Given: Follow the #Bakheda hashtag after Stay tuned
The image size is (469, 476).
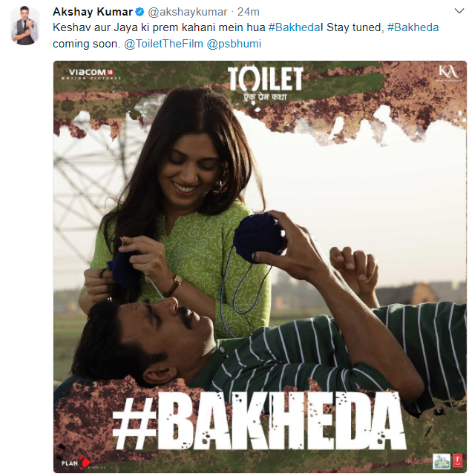Looking at the screenshot, I should (413, 27).
